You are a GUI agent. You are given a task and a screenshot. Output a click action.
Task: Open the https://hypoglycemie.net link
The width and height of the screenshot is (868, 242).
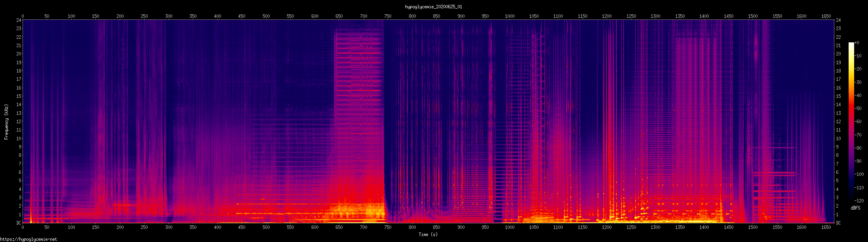tap(29, 239)
